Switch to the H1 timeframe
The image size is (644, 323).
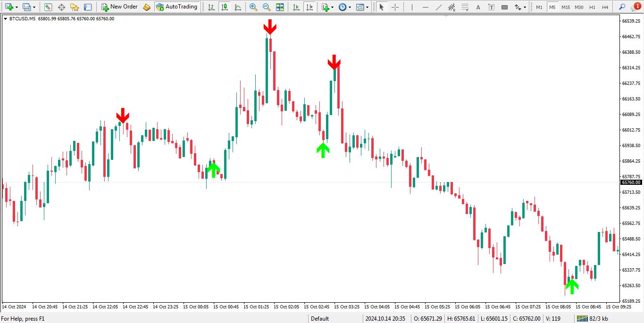coord(592,7)
